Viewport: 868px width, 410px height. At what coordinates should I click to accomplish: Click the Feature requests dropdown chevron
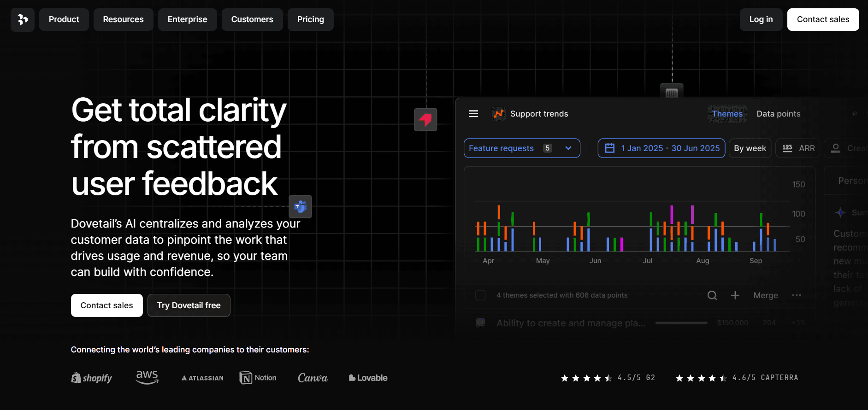(x=568, y=148)
